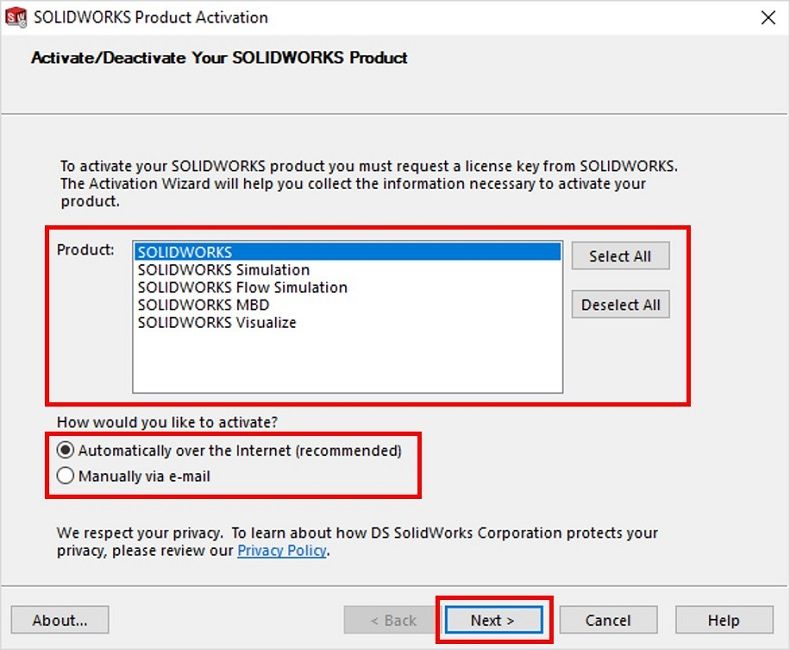The width and height of the screenshot is (790, 650).
Task: Click the SOLIDWORKS Product Activation title bar
Action: tap(400, 17)
